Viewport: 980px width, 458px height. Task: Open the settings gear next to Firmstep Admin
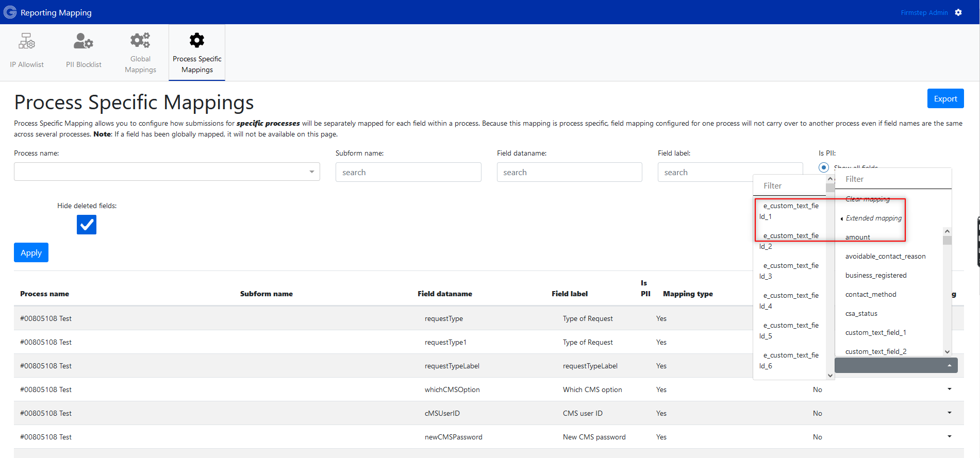coord(958,12)
